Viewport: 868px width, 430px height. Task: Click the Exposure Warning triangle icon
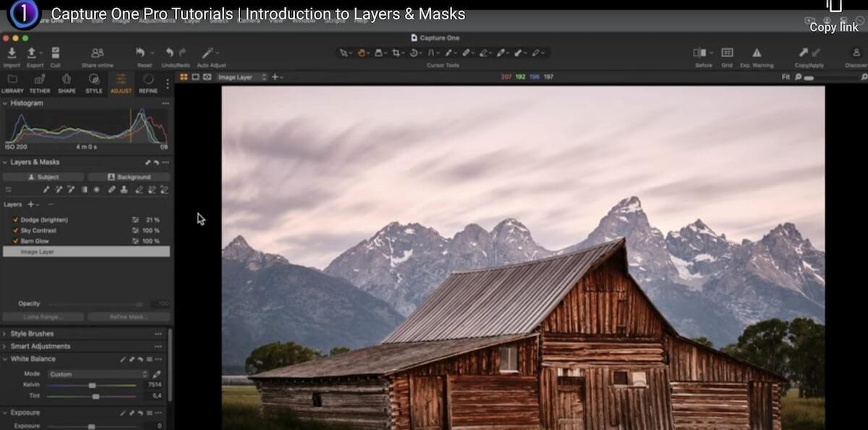click(757, 53)
